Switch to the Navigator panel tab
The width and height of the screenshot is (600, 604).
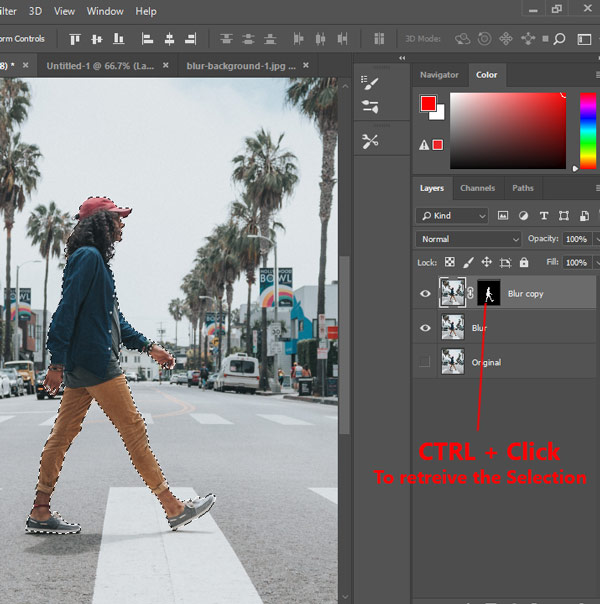click(439, 75)
